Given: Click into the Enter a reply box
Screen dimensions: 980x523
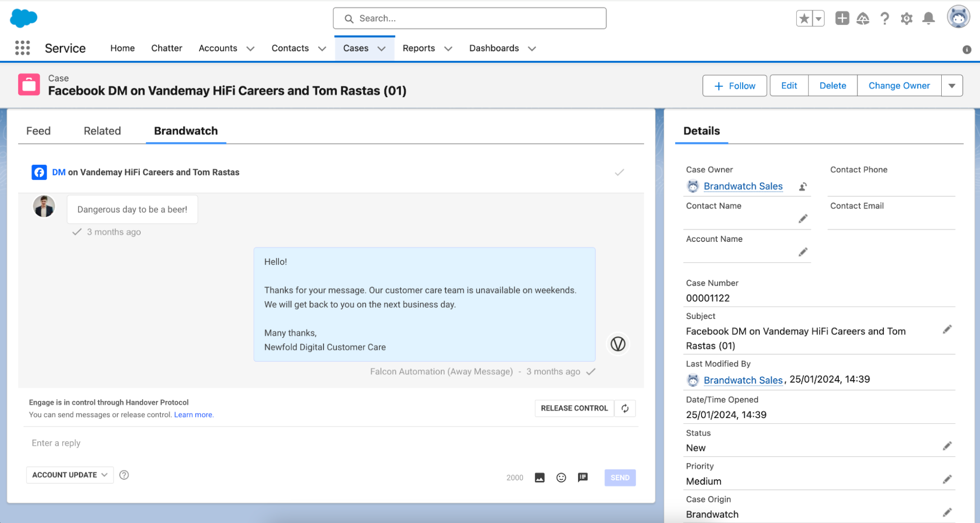Looking at the screenshot, I should coord(331,443).
